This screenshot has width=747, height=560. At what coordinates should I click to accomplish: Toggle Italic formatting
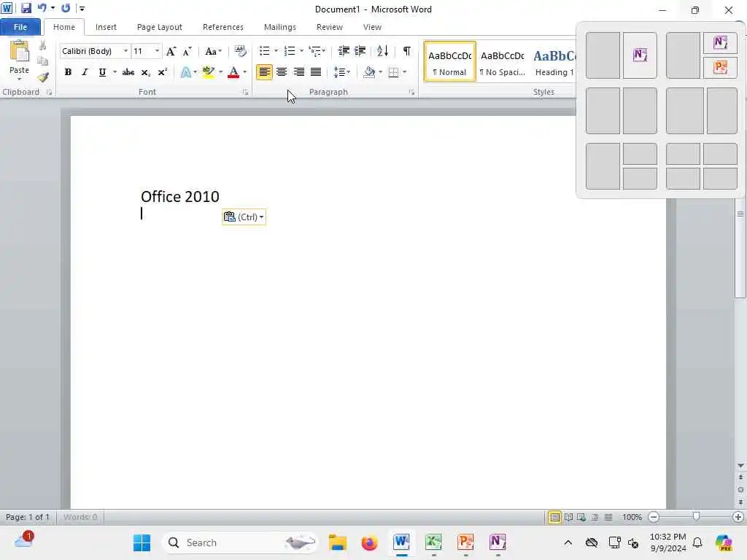[85, 72]
